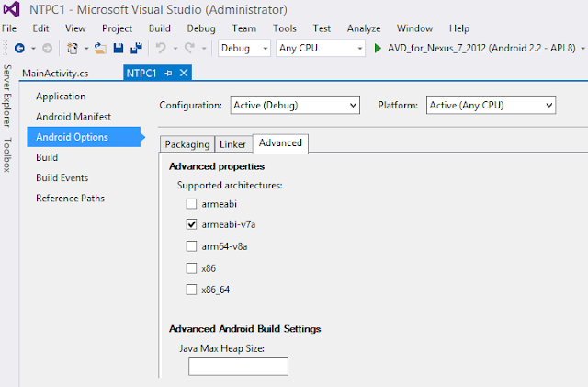Open file using the folder icon

100,48
